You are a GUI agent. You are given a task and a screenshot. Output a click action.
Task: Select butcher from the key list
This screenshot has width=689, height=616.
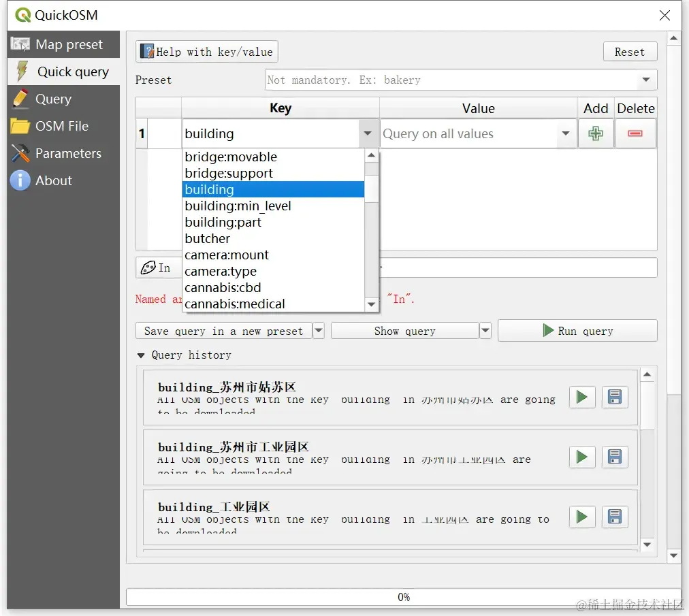click(x=273, y=239)
